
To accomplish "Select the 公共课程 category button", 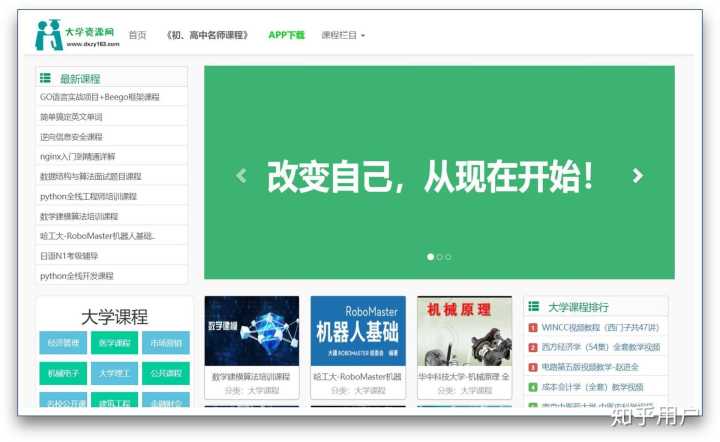I will click(x=166, y=373).
